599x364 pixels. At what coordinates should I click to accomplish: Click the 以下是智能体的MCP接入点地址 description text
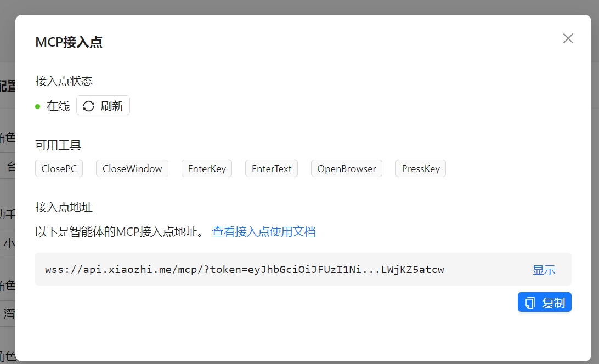(120, 232)
